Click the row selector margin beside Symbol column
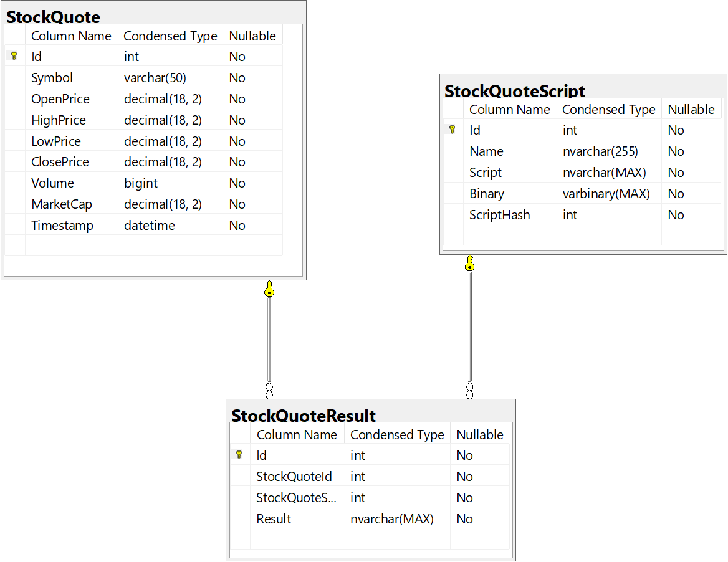Screen dimensions: 728x562 tap(14, 77)
